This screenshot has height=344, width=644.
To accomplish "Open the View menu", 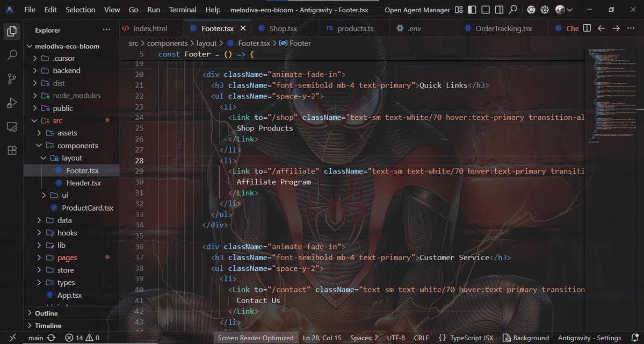I will [112, 10].
